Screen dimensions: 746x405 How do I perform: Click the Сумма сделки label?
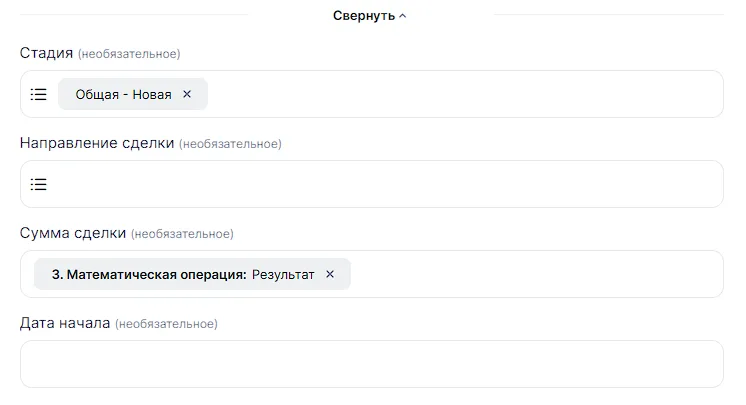click(73, 233)
